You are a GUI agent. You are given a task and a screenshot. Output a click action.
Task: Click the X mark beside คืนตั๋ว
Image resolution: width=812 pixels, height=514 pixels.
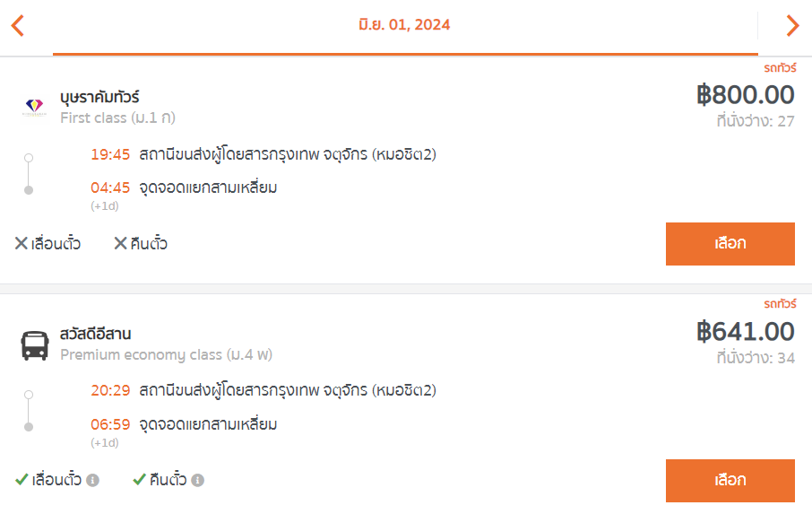point(120,243)
